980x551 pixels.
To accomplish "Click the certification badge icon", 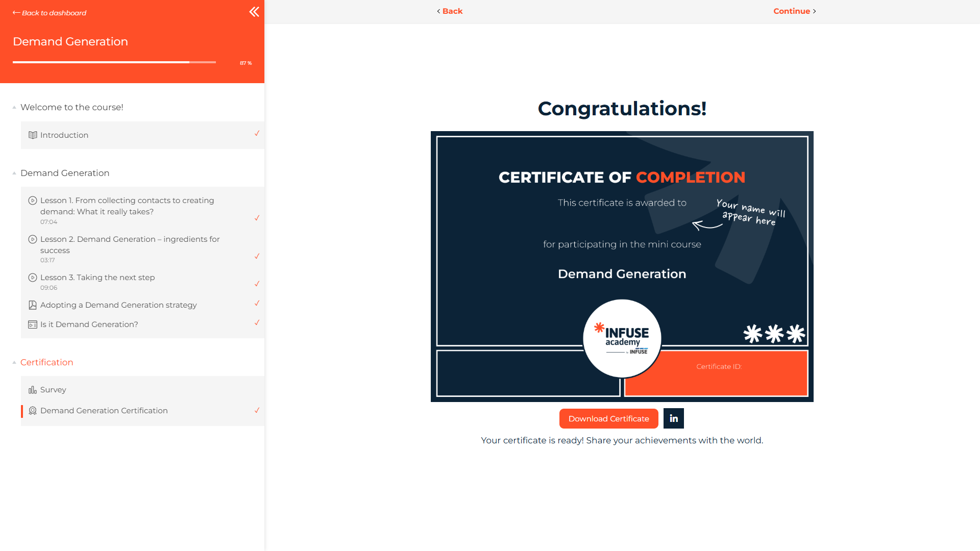I will (33, 411).
